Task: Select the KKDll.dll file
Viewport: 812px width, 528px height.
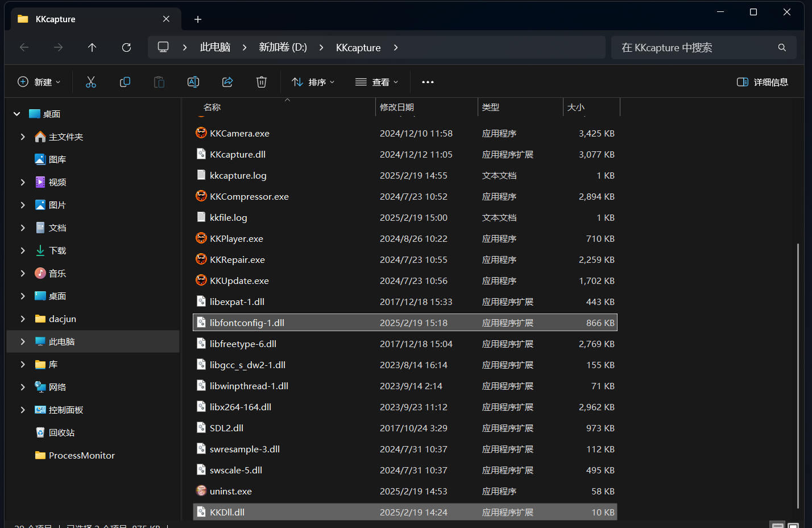Action: click(x=405, y=512)
